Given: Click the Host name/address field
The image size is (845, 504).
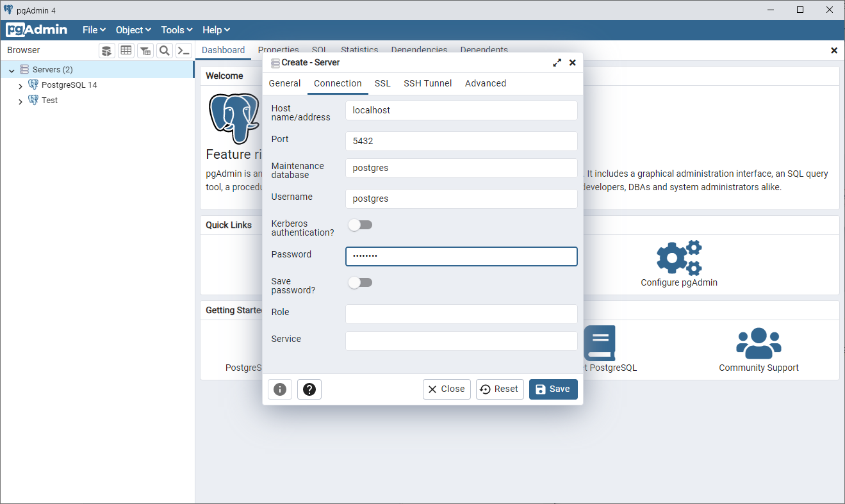Looking at the screenshot, I should [x=461, y=110].
